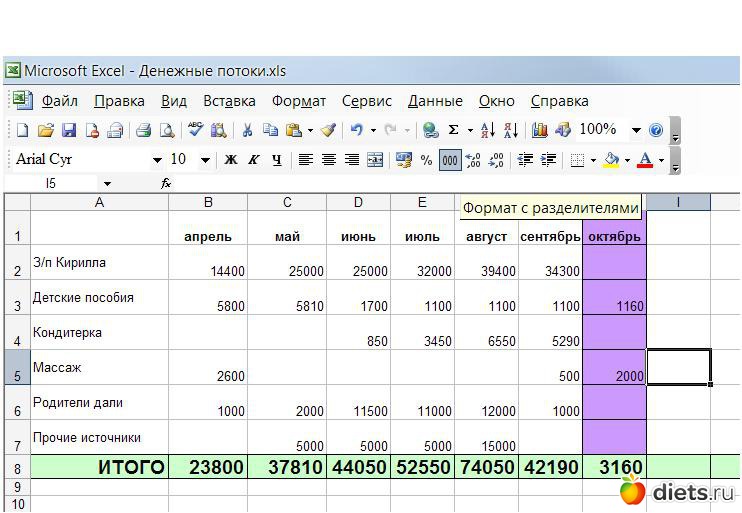Click the Save icon in the toolbar

coord(69,130)
